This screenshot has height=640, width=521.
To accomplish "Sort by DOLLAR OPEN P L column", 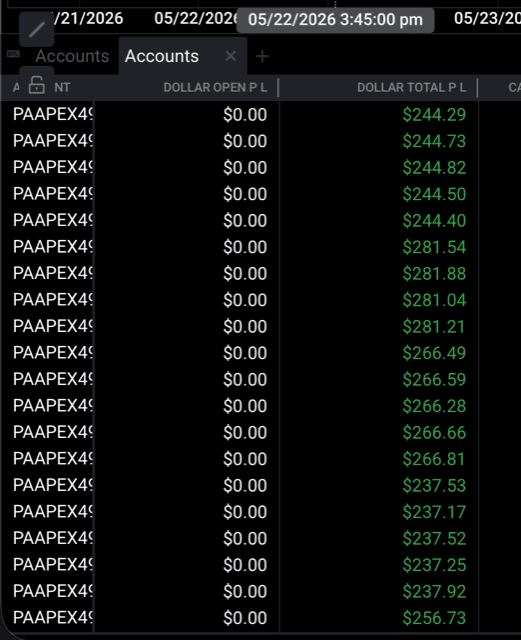I will 215,87.
